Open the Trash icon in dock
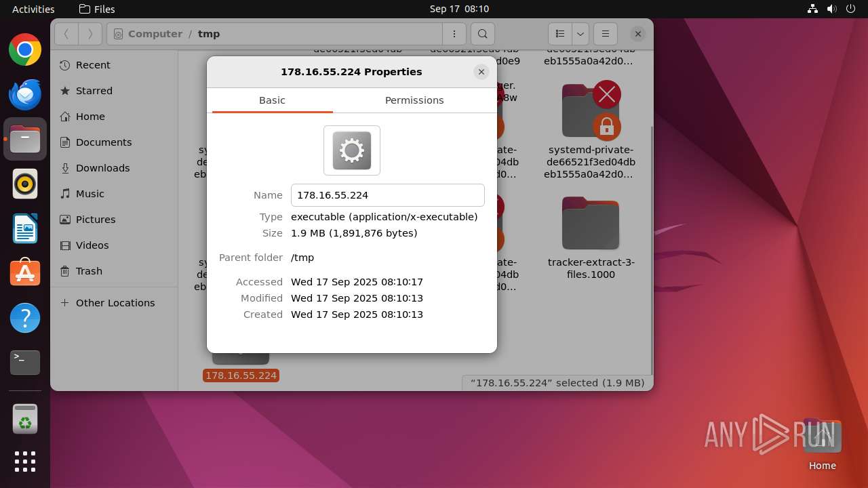This screenshot has height=488, width=868. pyautogui.click(x=25, y=420)
